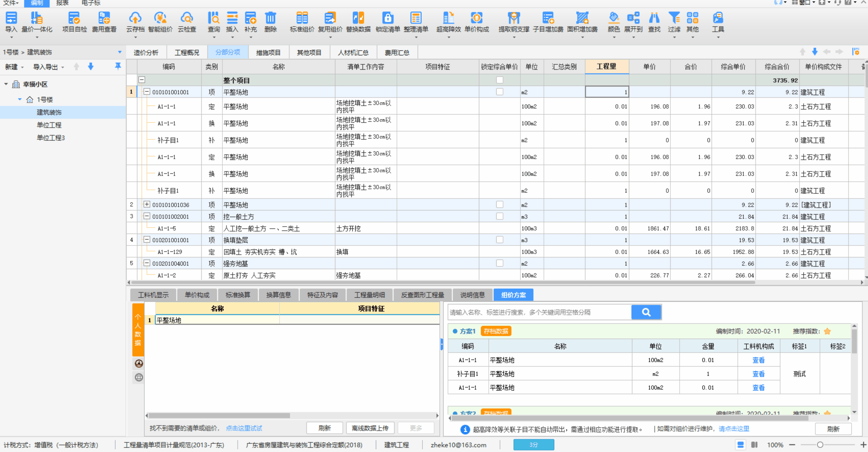Click the 项目自检 toolbar icon

point(74,18)
